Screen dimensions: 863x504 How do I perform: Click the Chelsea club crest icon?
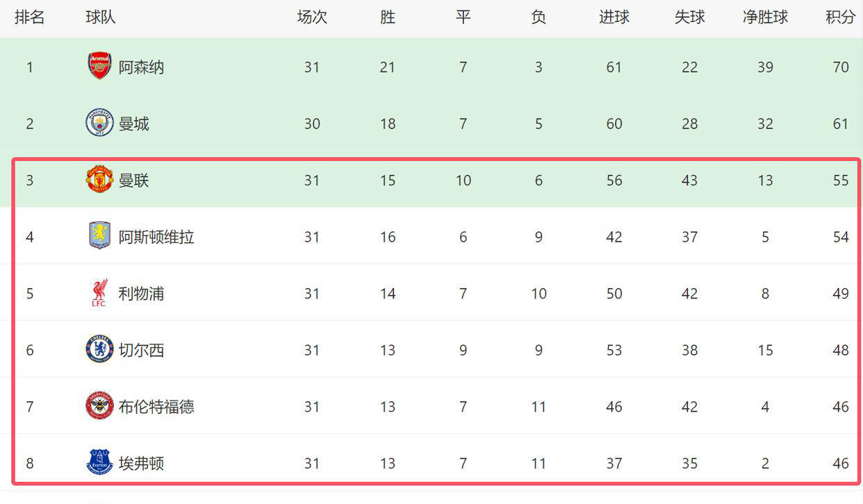(x=99, y=349)
